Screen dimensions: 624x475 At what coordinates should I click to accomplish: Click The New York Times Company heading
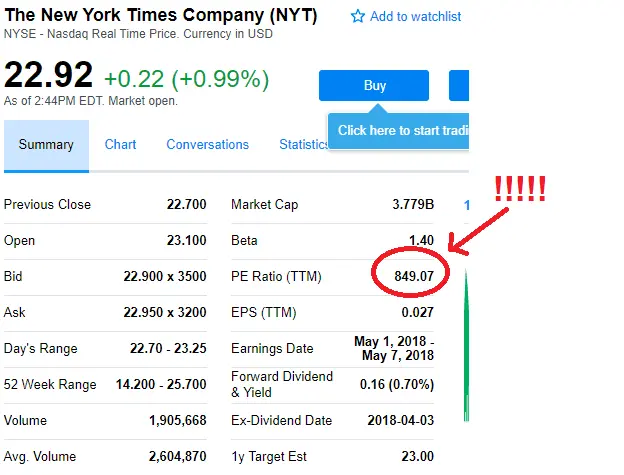161,16
